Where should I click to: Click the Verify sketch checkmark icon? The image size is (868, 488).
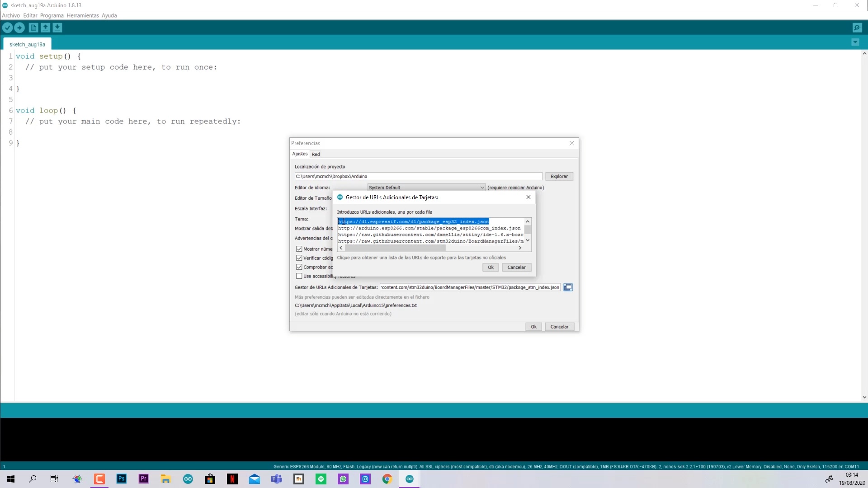pos(7,28)
